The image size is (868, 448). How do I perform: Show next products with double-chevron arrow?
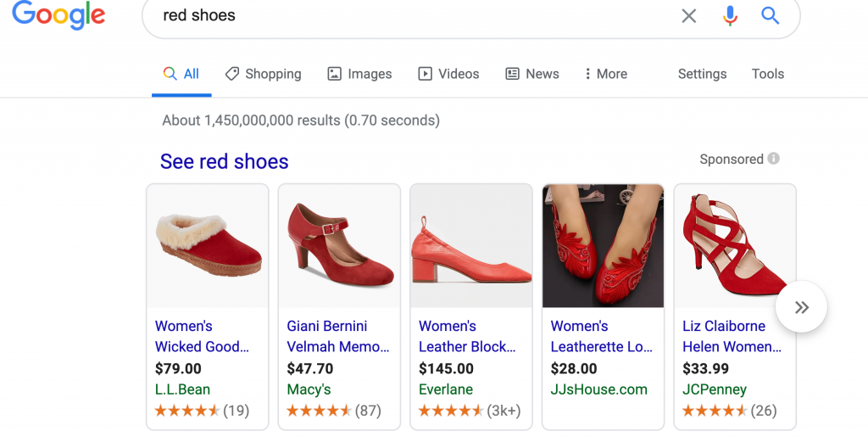pos(802,307)
